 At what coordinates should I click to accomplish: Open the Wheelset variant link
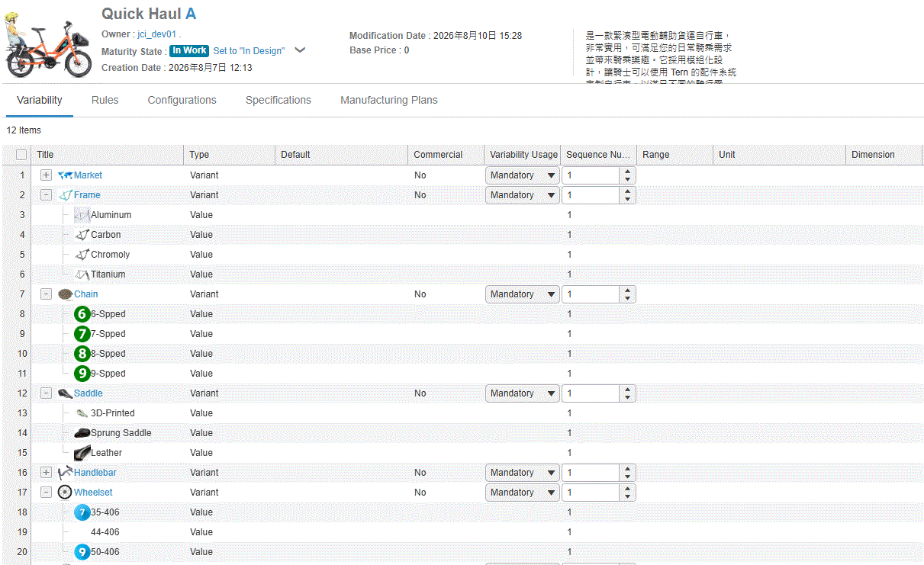(x=93, y=493)
